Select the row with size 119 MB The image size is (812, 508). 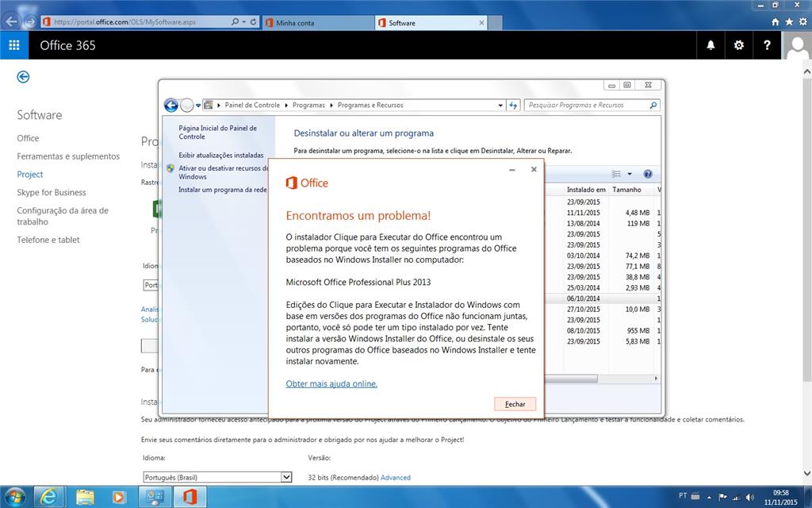pos(603,223)
